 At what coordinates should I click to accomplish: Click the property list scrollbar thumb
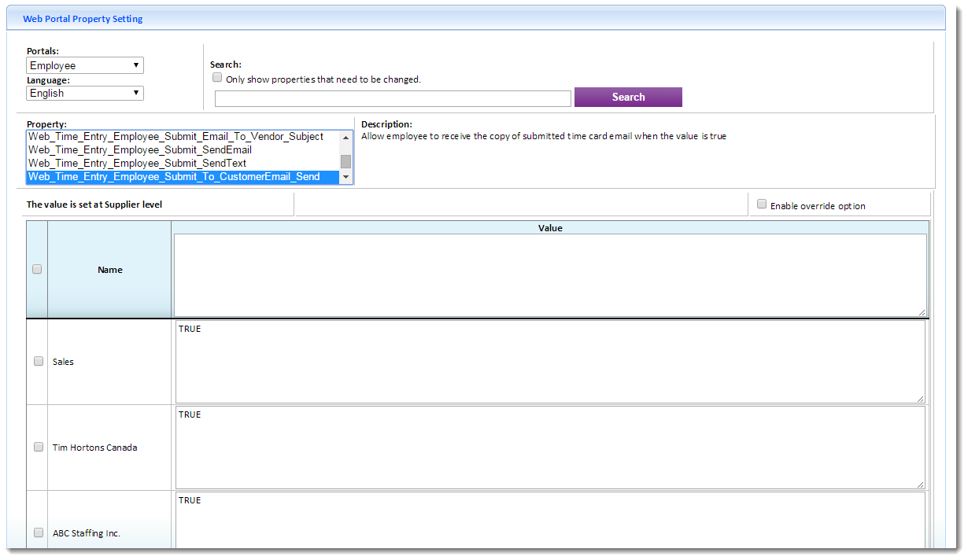[x=345, y=161]
